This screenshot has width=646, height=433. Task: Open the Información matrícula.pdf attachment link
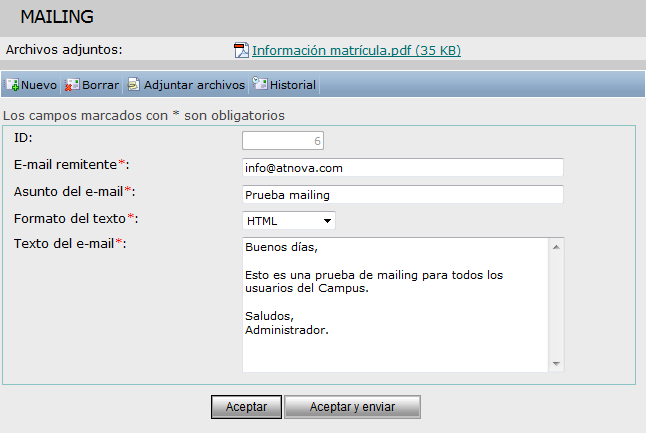click(x=356, y=50)
